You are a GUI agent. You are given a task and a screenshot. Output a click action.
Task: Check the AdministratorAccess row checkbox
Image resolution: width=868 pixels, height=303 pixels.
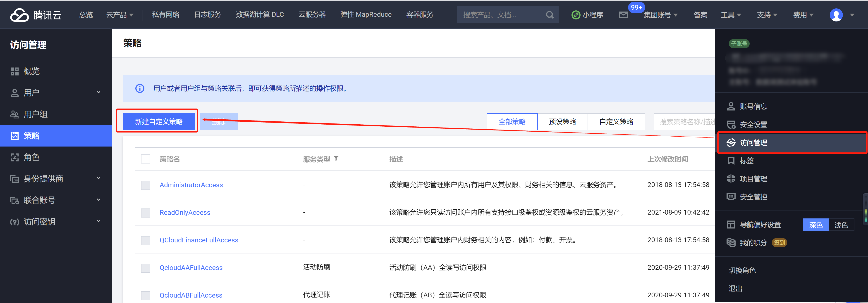tap(146, 185)
